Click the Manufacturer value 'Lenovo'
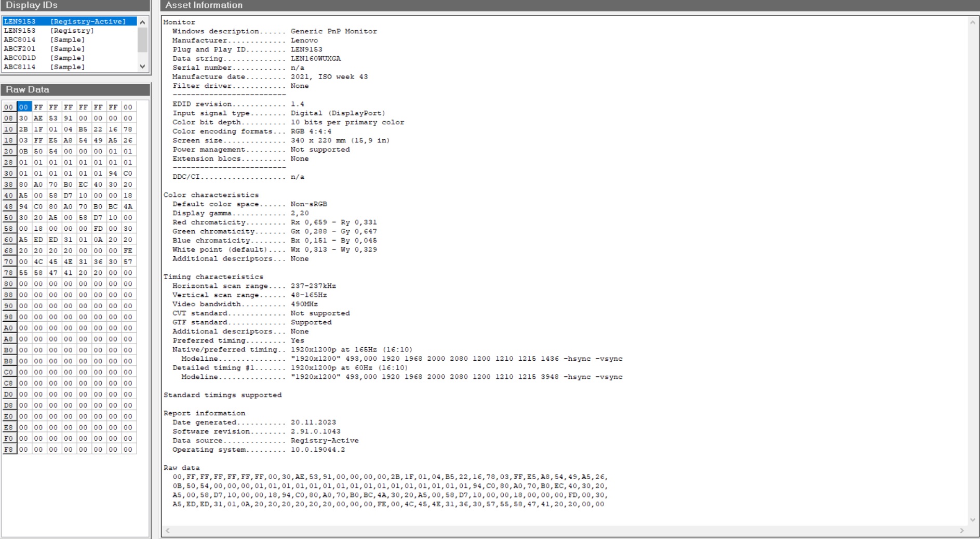This screenshot has height=539, width=980. pos(304,41)
